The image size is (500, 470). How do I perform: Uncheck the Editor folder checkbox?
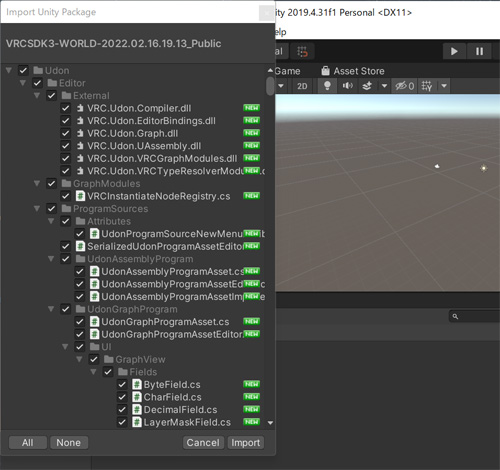(x=37, y=83)
